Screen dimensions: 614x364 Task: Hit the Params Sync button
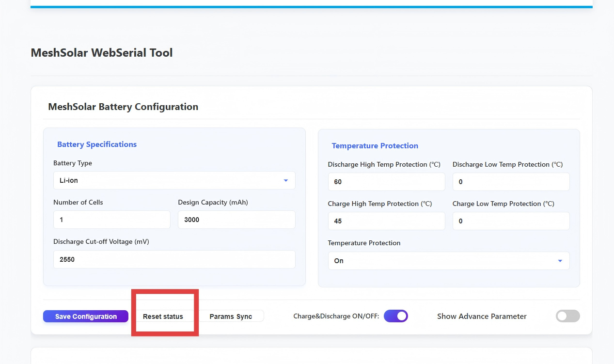[231, 317]
